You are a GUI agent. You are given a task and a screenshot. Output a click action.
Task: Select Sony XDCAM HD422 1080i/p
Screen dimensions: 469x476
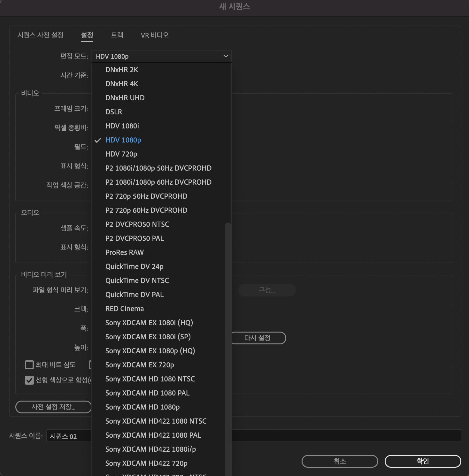click(158, 449)
